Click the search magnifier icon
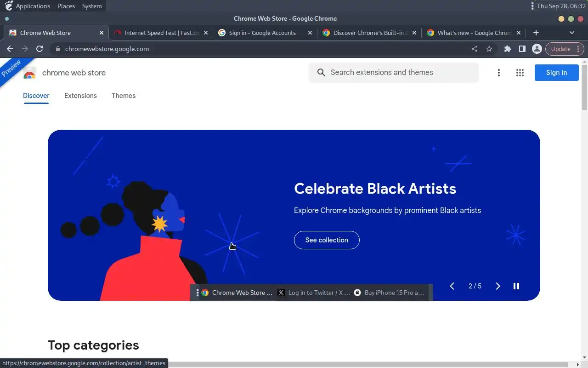The image size is (588, 368). point(321,73)
